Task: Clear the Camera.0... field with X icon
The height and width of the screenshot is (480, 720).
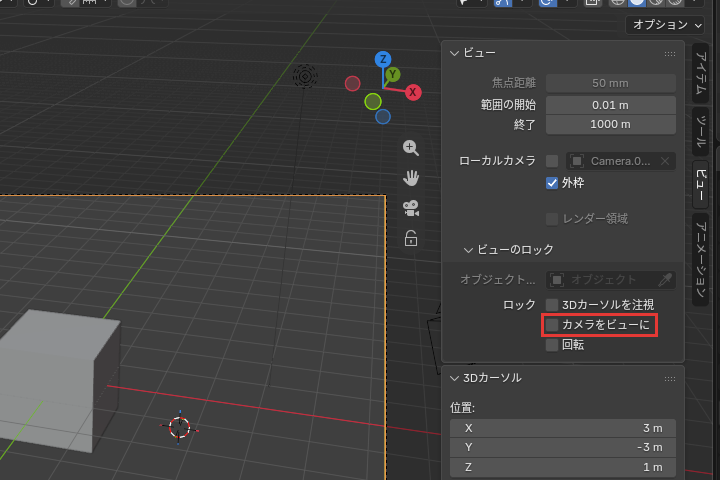Action: click(x=665, y=161)
